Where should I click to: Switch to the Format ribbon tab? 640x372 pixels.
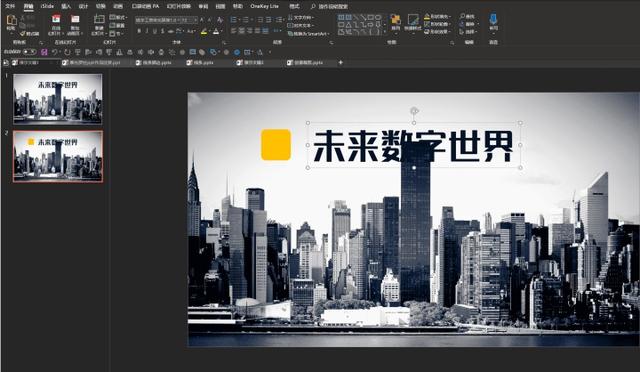[294, 6]
